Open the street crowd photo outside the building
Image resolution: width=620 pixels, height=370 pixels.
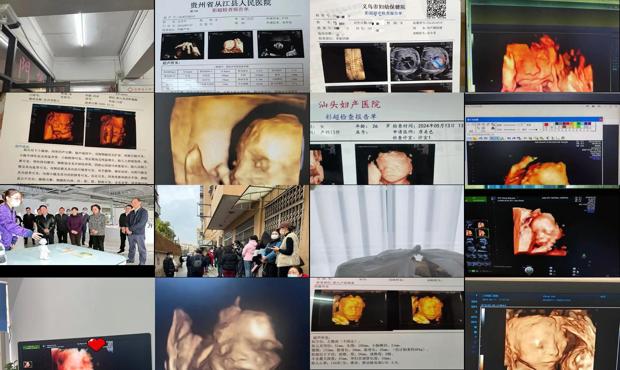click(x=232, y=231)
